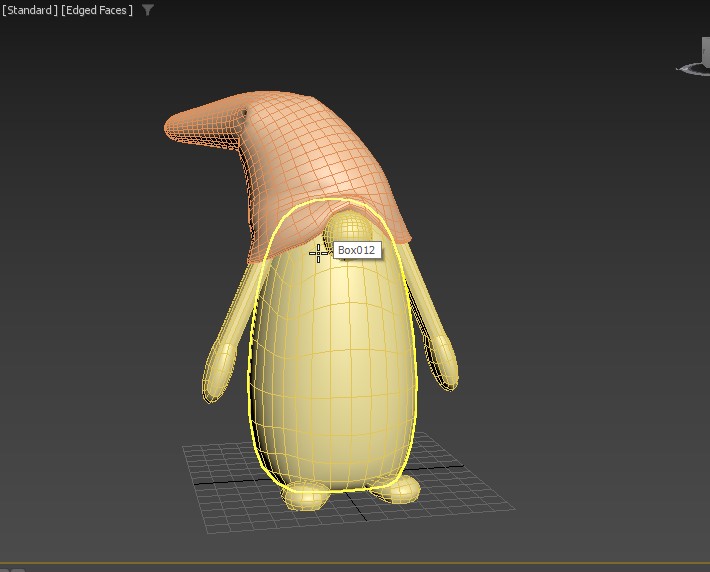
Task: Open the Standard viewport menu label
Action: [28, 10]
